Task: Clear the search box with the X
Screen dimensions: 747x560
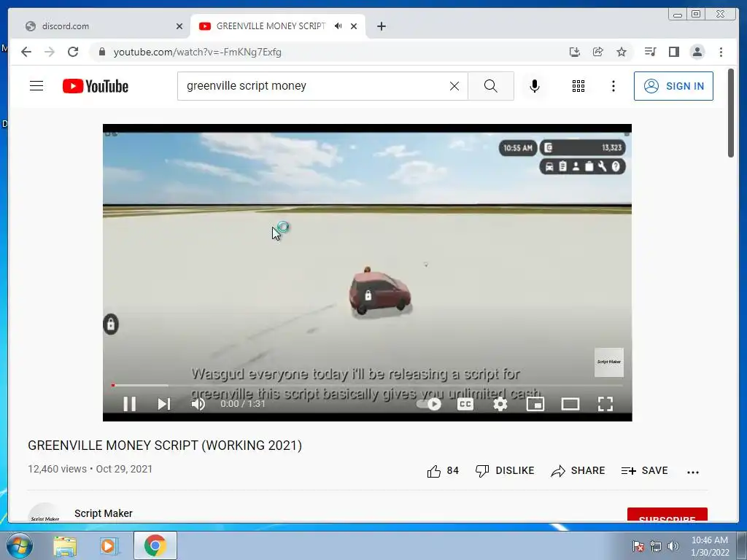Action: click(x=454, y=86)
